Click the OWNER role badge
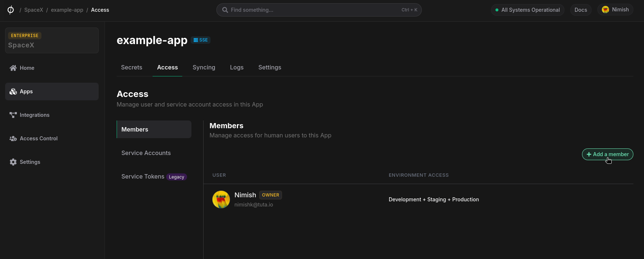The height and width of the screenshot is (259, 644). 271,195
